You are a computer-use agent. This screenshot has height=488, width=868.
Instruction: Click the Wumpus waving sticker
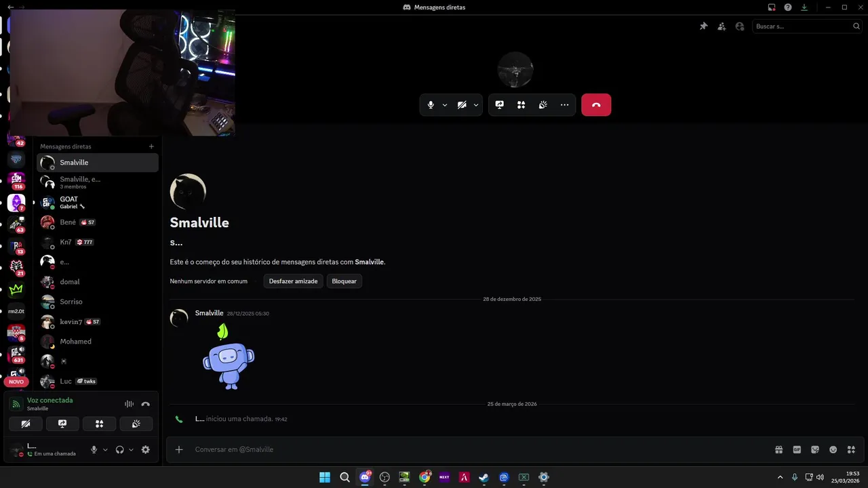click(x=229, y=357)
